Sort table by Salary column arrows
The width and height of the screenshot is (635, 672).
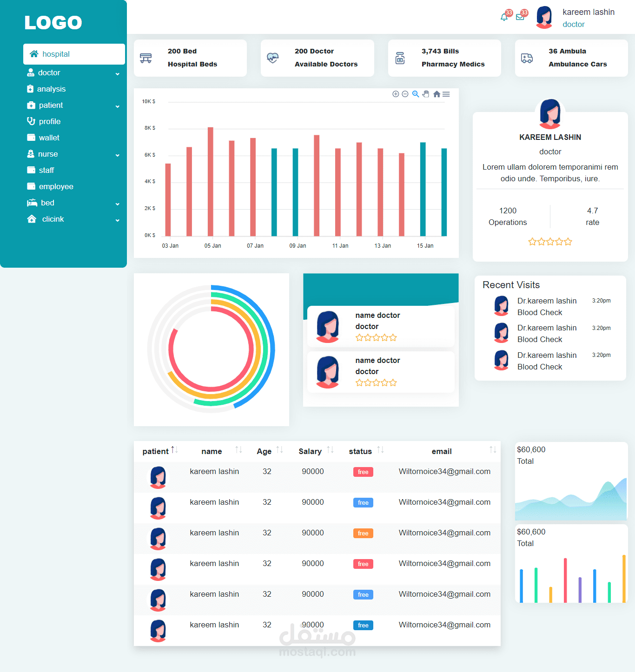pyautogui.click(x=330, y=449)
